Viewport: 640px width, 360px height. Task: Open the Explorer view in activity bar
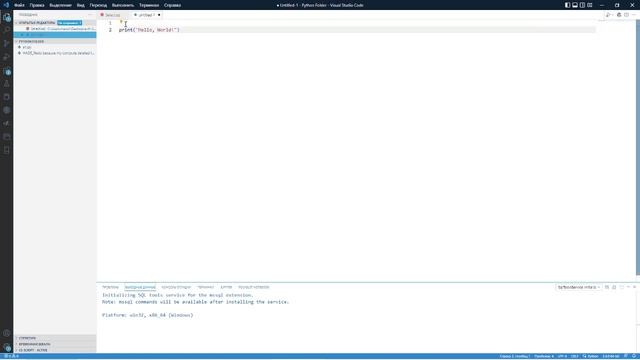pos(7,18)
